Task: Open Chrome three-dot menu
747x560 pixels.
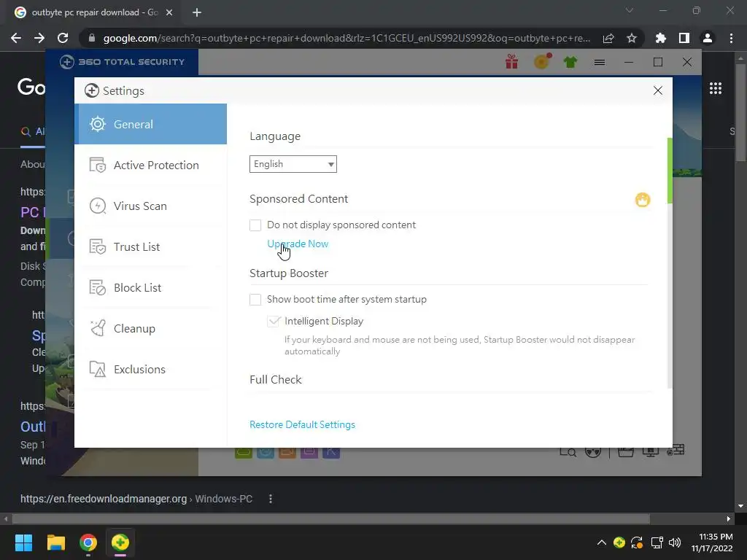Action: [x=731, y=38]
